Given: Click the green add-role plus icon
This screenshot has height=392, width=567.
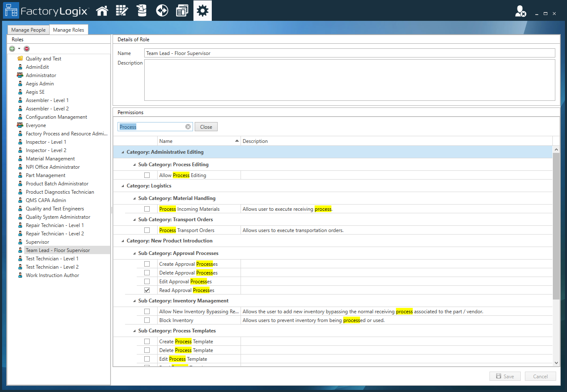Looking at the screenshot, I should click(12, 49).
